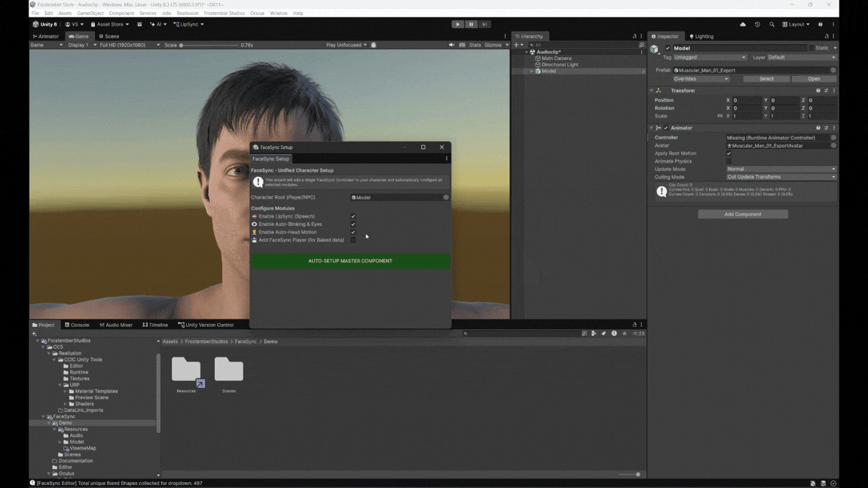
Task: Click Add Component button
Action: 743,214
